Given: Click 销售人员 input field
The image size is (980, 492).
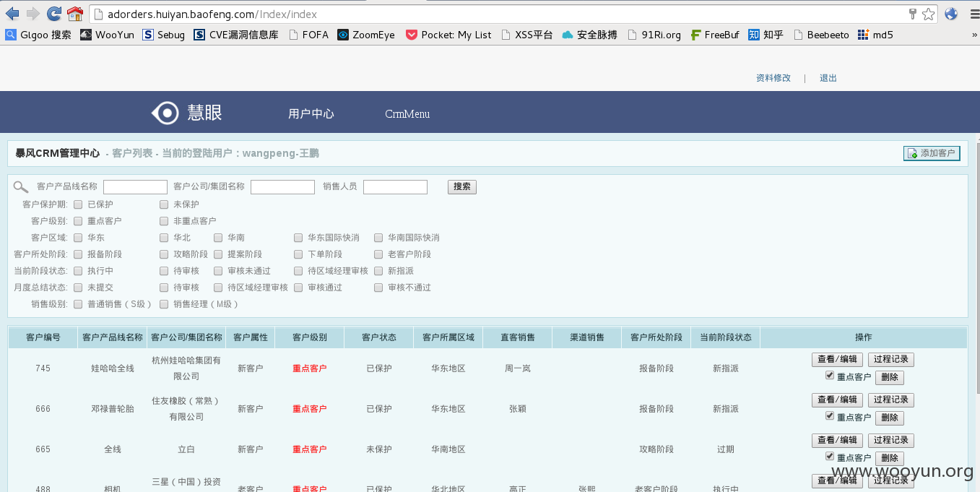Looking at the screenshot, I should (395, 187).
